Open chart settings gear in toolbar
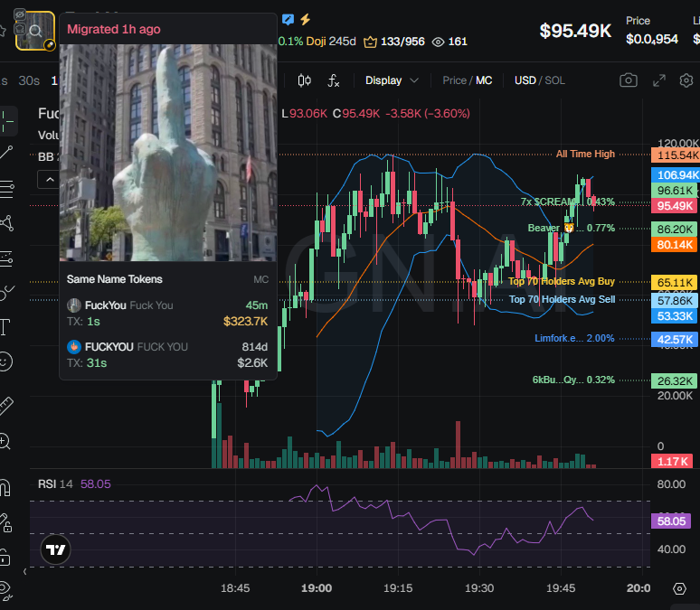The image size is (700, 610). click(x=686, y=80)
